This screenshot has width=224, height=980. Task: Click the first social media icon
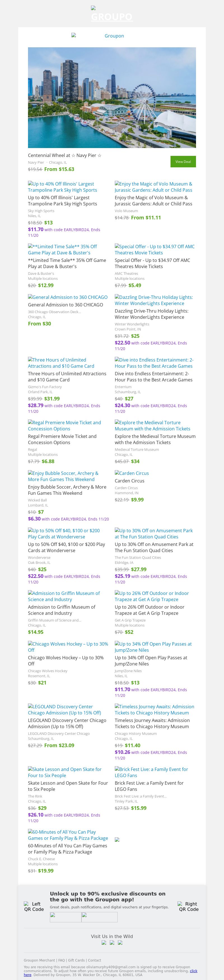(104, 942)
